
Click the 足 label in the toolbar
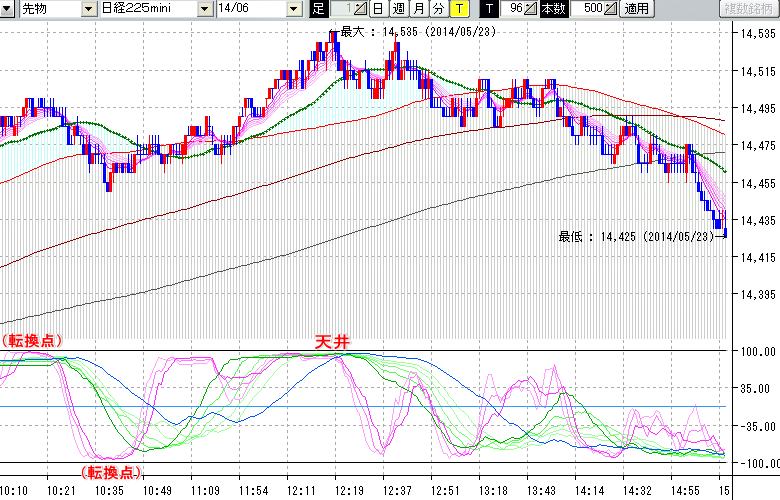point(318,9)
